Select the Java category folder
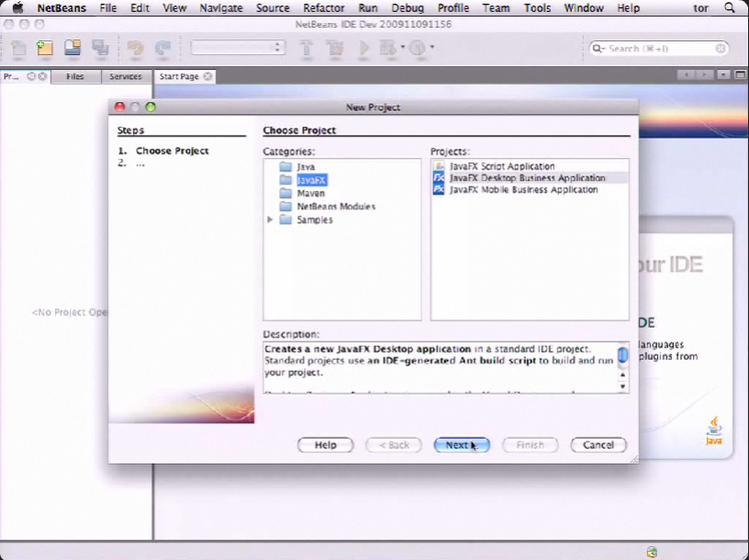This screenshot has width=749, height=560. click(x=297, y=167)
